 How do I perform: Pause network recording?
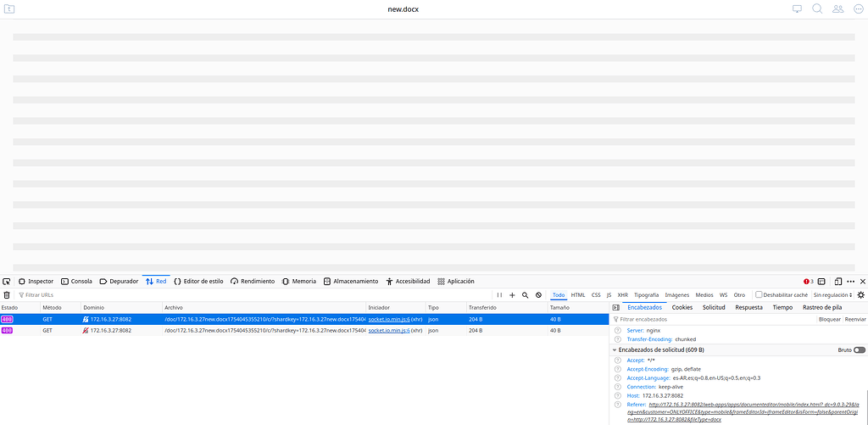coord(499,295)
